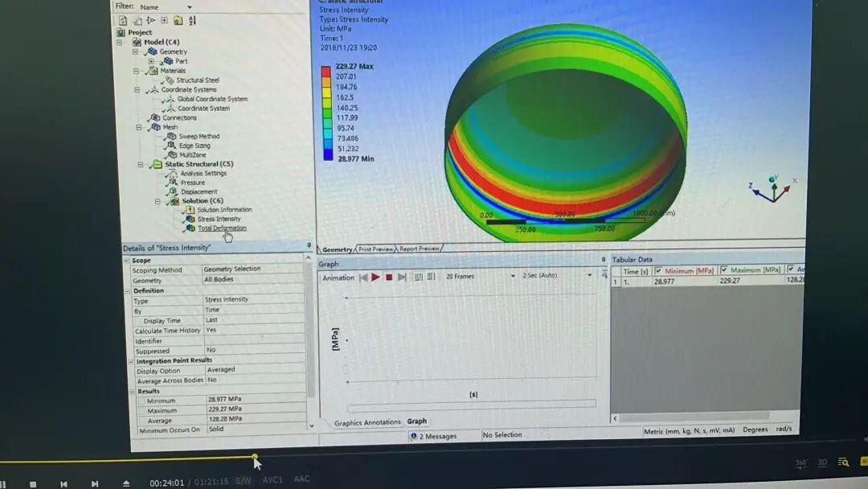Click the coordinate triad in the viewport
Viewport: 868px width, 489px height.
(x=773, y=188)
